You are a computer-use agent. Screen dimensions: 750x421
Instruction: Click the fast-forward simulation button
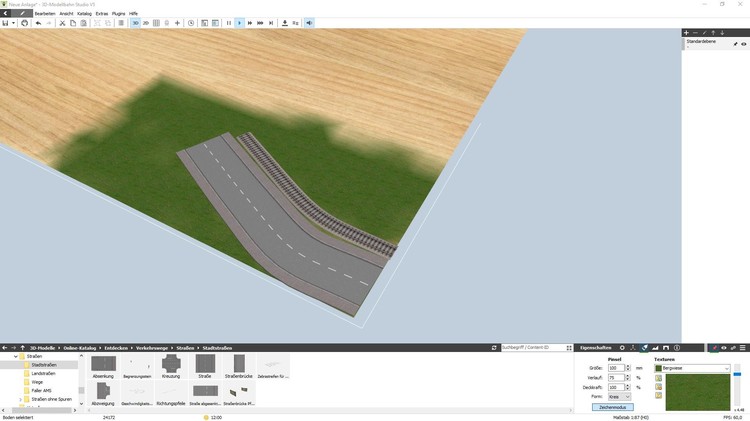coord(250,23)
